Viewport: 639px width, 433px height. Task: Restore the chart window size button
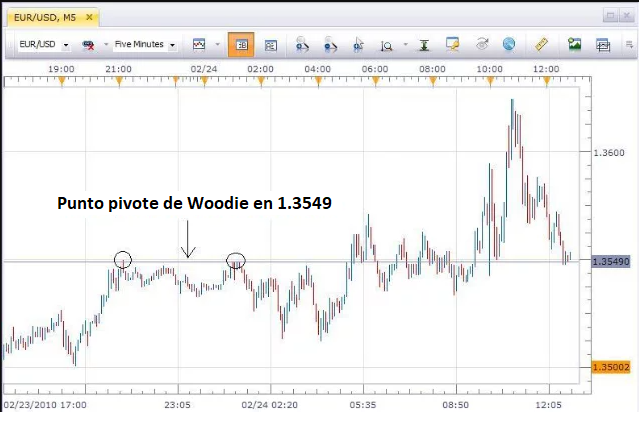[610, 16]
